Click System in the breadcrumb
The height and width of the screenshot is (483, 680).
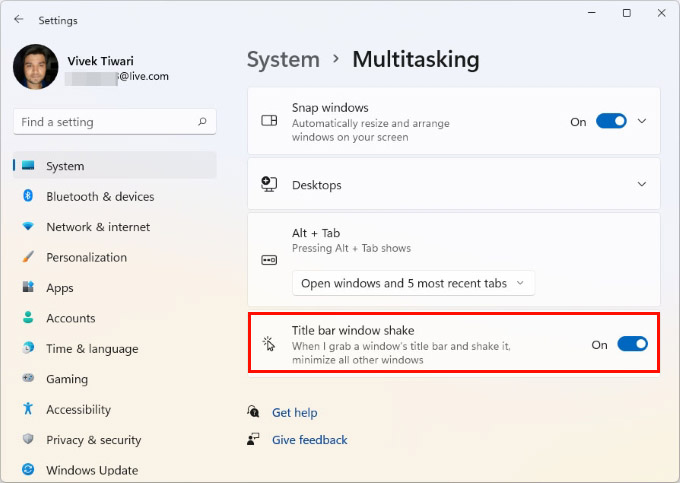[283, 59]
